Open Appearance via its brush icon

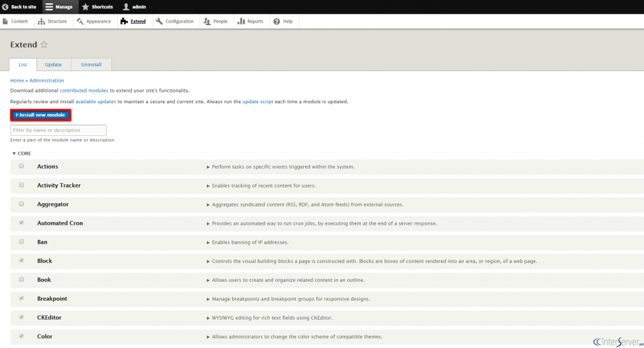pos(80,21)
